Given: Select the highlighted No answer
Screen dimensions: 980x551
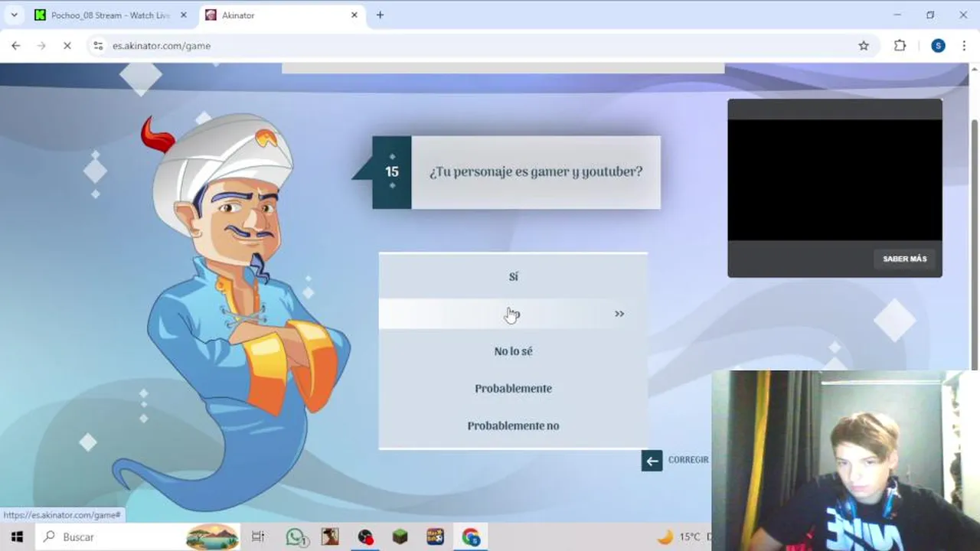Looking at the screenshot, I should [513, 314].
